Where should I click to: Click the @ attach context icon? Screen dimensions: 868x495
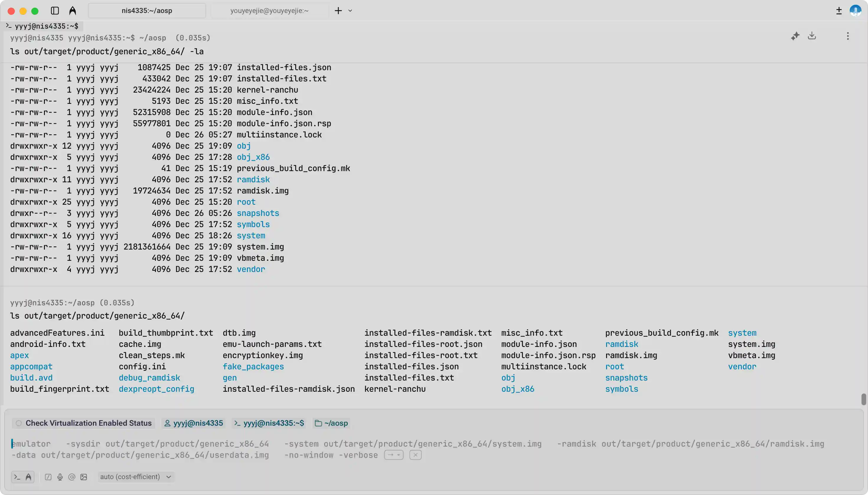(72, 477)
